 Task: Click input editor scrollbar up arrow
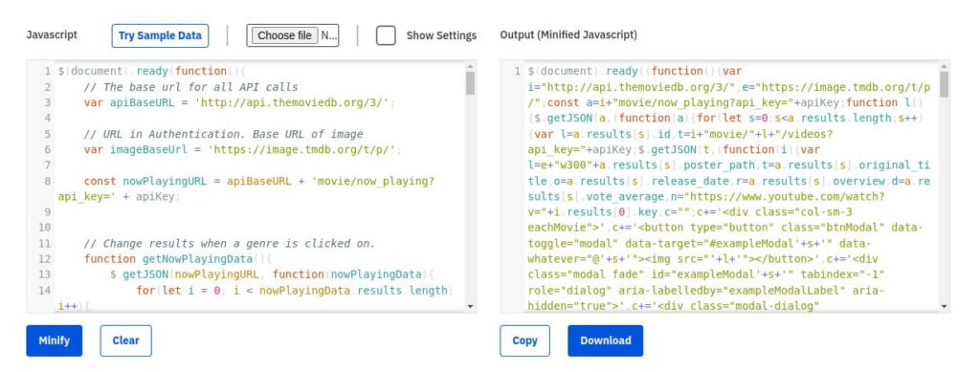point(470,66)
